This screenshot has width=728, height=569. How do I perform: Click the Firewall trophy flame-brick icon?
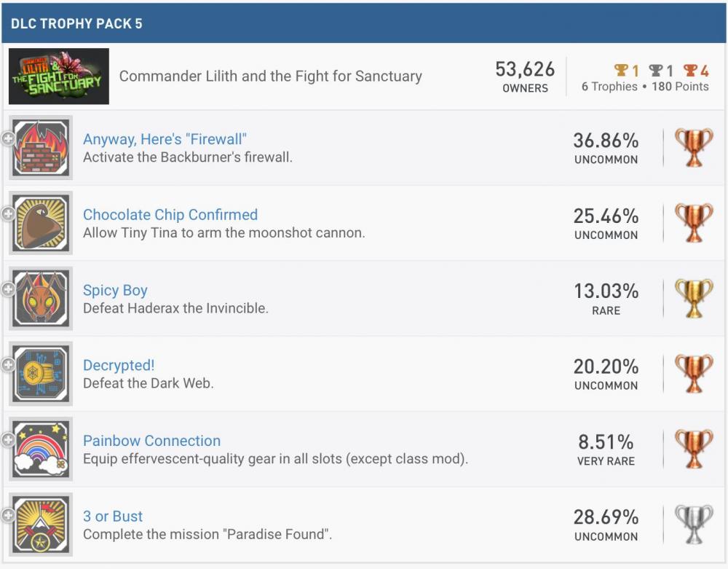41,148
